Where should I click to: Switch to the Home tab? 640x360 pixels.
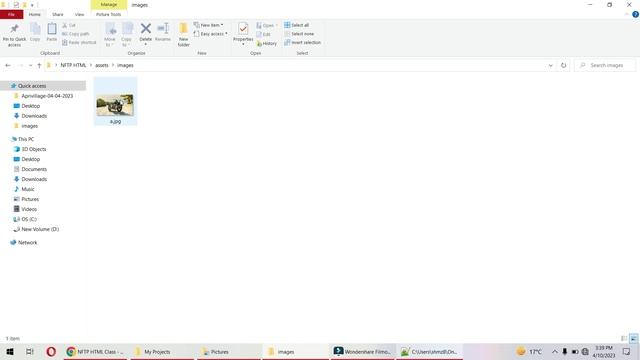point(35,14)
